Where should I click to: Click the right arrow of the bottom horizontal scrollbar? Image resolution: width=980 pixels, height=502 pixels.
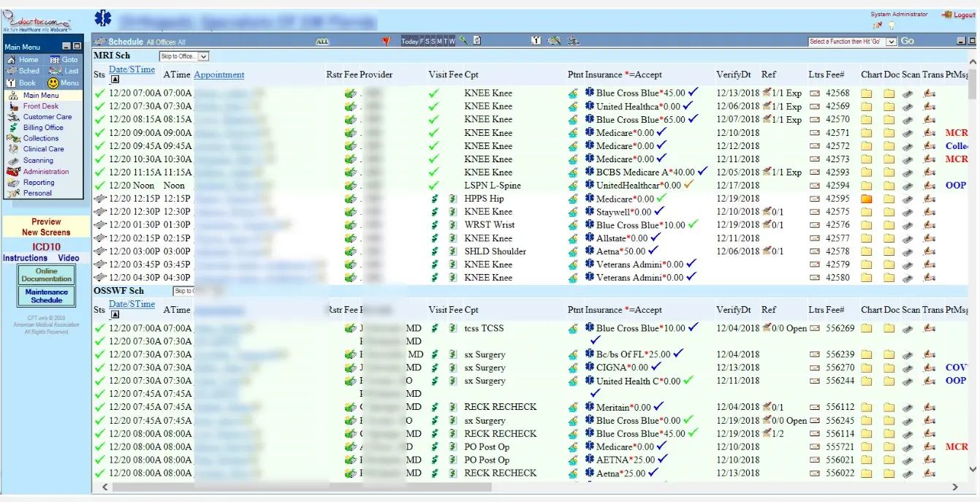click(x=955, y=486)
